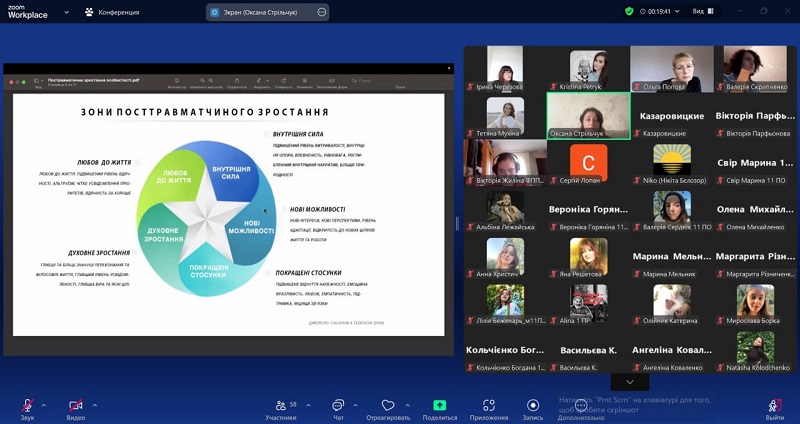The image size is (800, 424).
Task: Click Ангеліна Коваленко participant tile
Action: click(671, 350)
